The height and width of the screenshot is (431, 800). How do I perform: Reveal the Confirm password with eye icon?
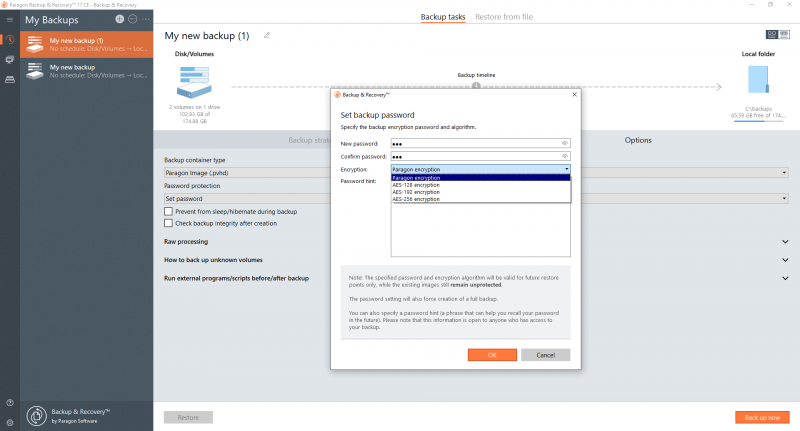click(565, 156)
